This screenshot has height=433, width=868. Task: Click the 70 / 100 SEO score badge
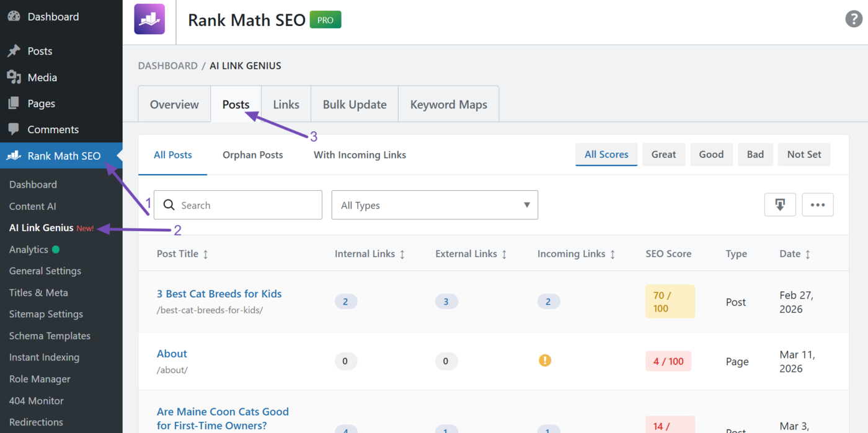pyautogui.click(x=670, y=302)
